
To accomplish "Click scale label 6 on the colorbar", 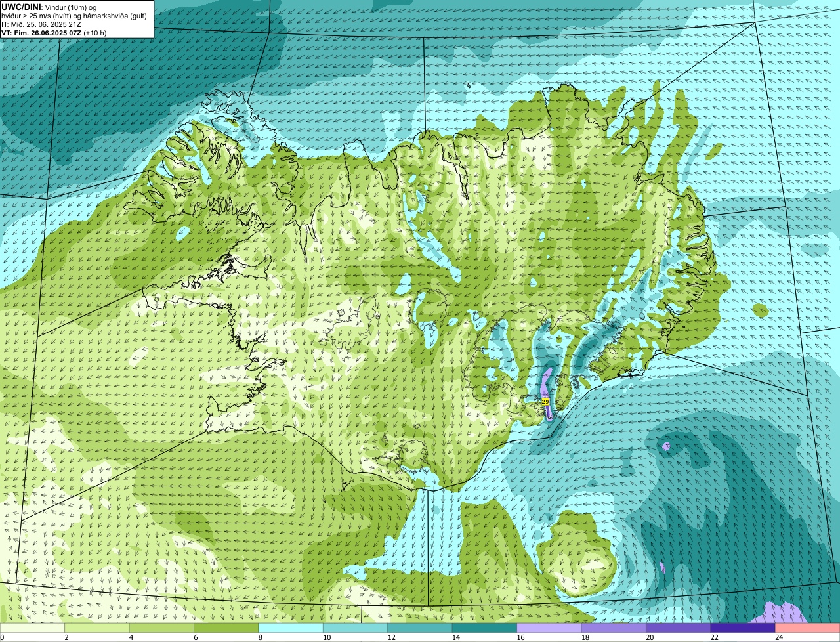I will coord(195,637).
